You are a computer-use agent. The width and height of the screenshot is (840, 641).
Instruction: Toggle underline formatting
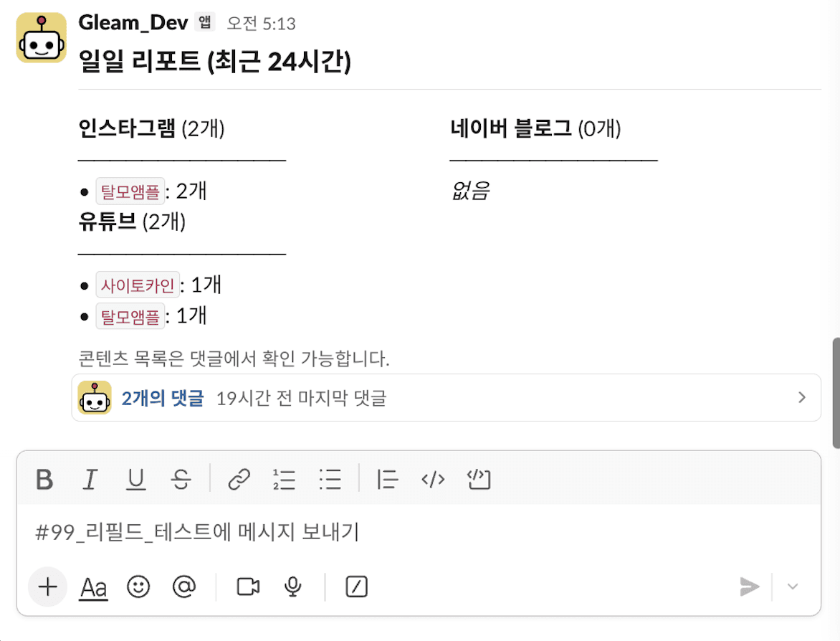coord(136,479)
